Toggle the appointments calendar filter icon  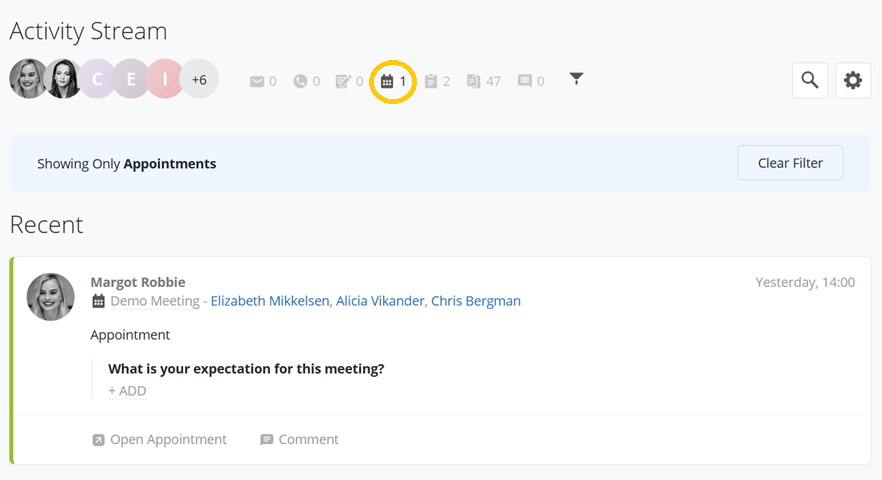click(387, 82)
